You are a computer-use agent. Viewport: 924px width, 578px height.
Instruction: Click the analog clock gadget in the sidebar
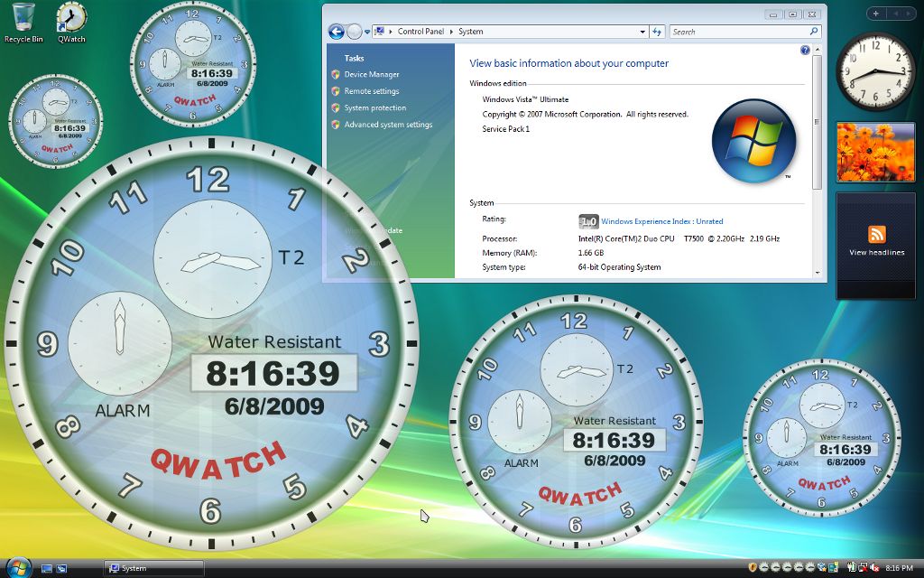[x=875, y=70]
